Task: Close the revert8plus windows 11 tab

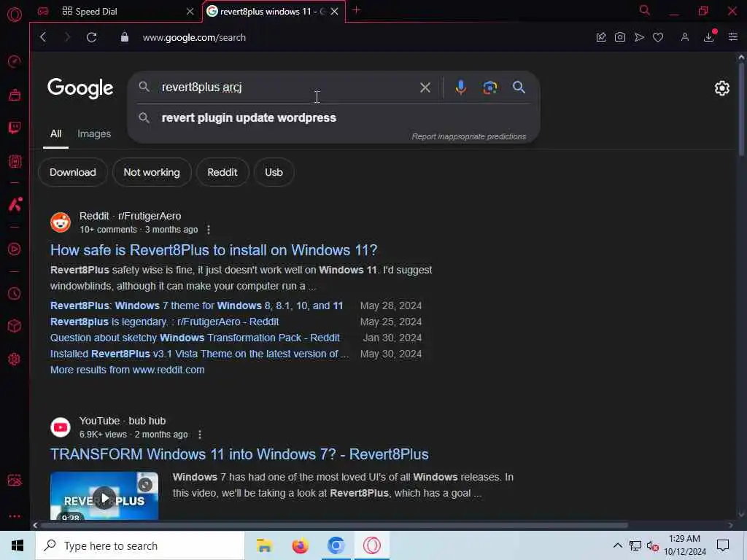Action: pos(334,12)
